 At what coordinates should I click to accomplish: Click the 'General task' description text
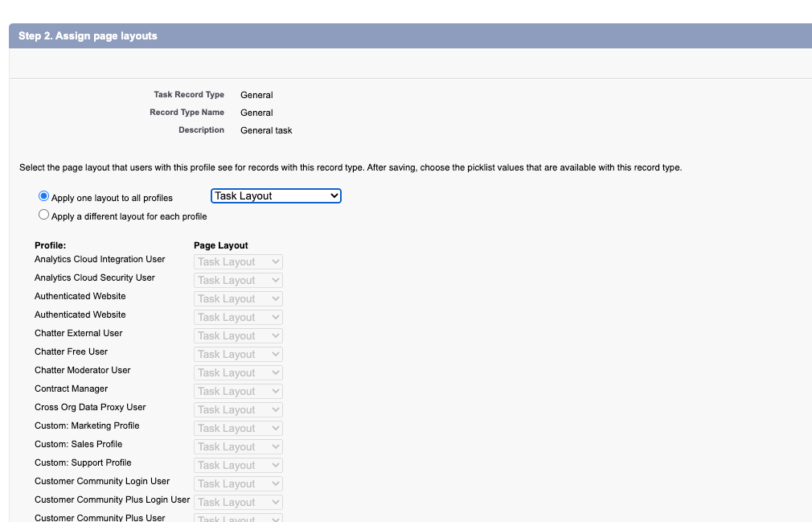[x=266, y=130]
